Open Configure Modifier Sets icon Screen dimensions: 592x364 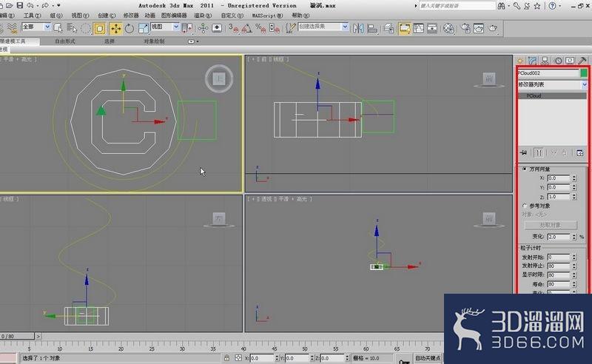579,152
